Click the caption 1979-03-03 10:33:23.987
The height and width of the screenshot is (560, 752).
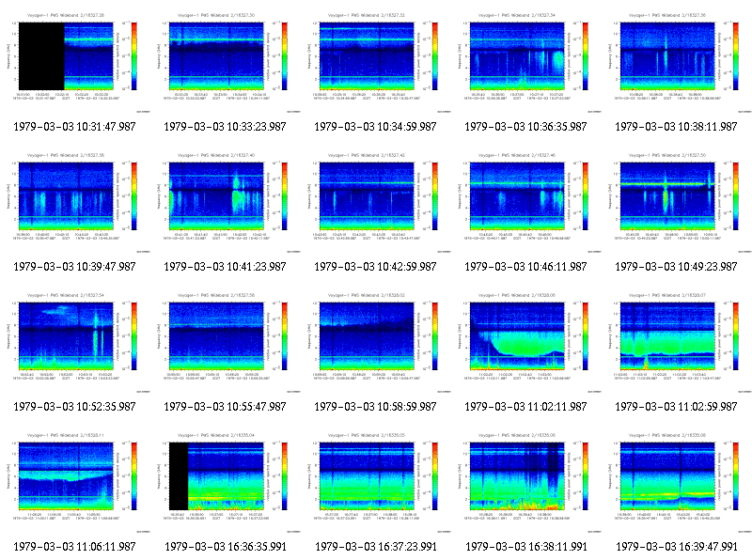pos(225,127)
